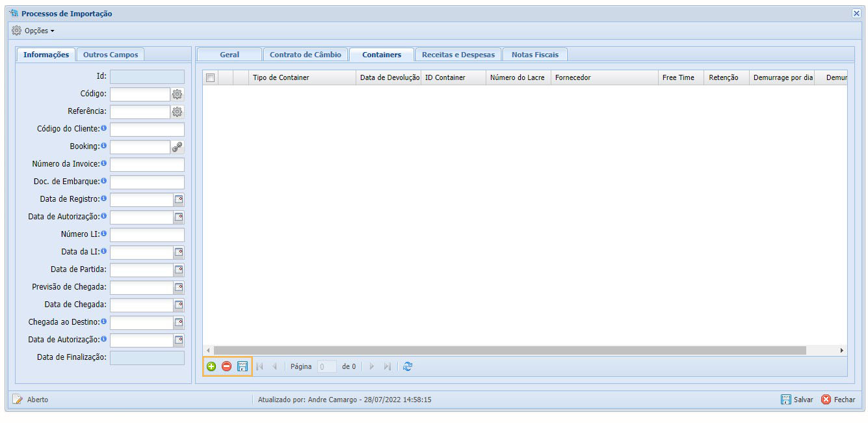Select the Informações tab
868x423 pixels.
click(x=46, y=55)
